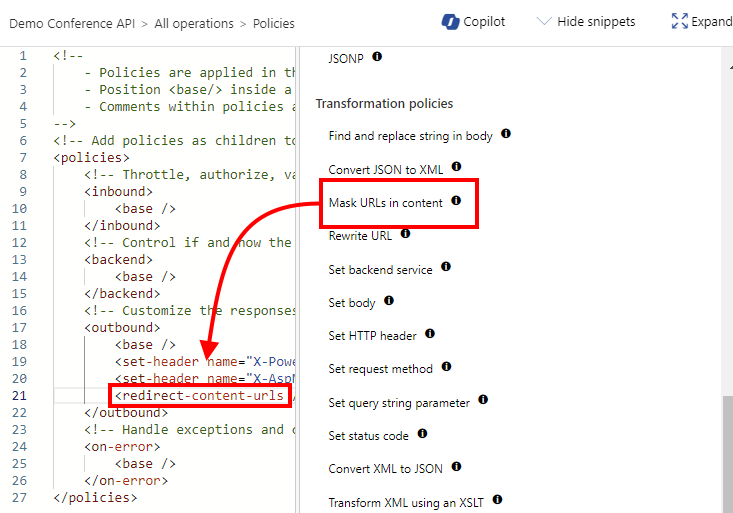The height and width of the screenshot is (513, 733).
Task: Go to All operations breadcrumb
Action: [x=194, y=23]
